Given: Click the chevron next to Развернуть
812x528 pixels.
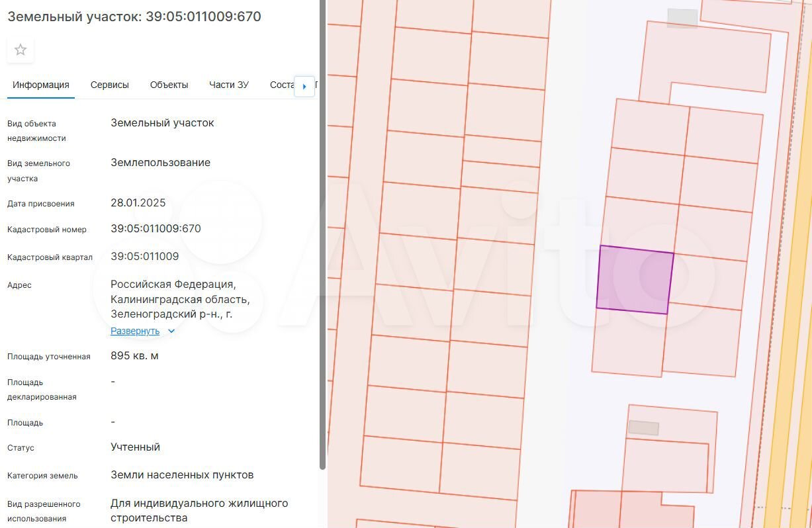Looking at the screenshot, I should [171, 331].
